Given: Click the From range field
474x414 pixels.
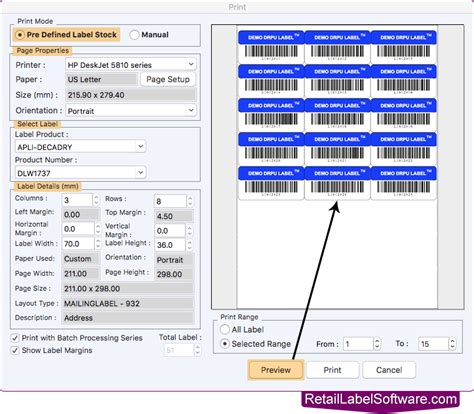Looking at the screenshot, I should pyautogui.click(x=358, y=344).
